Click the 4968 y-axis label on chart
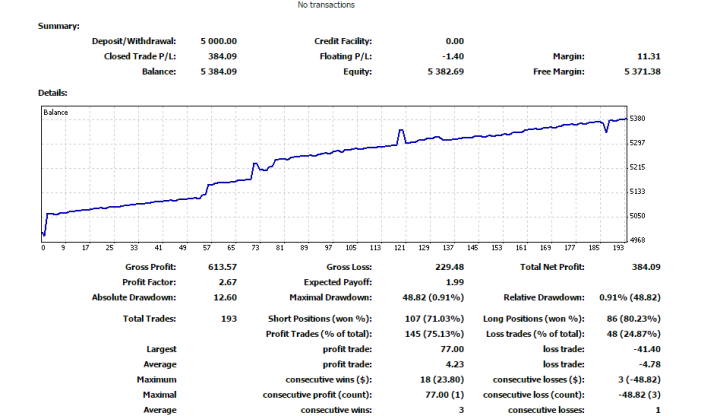 (x=637, y=240)
